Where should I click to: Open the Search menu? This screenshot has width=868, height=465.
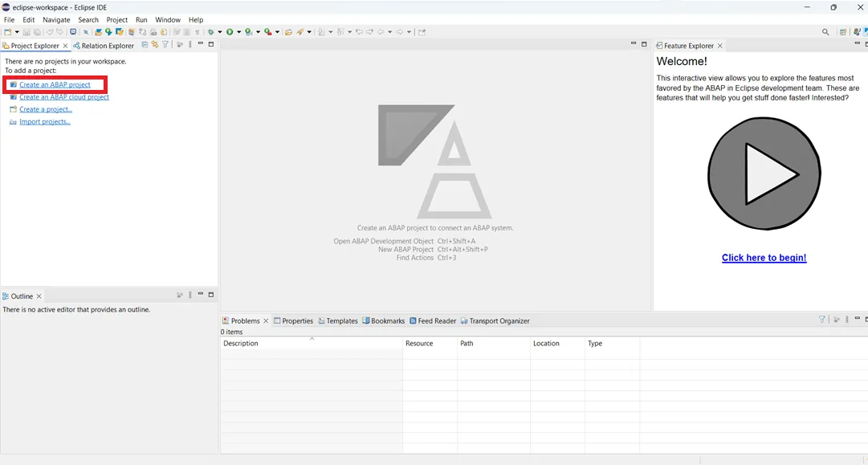pyautogui.click(x=88, y=19)
